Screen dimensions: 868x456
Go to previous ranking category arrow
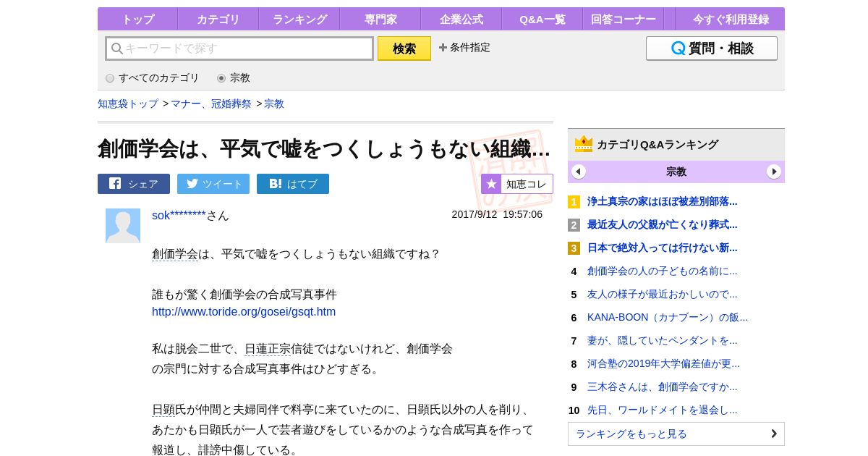(x=579, y=172)
